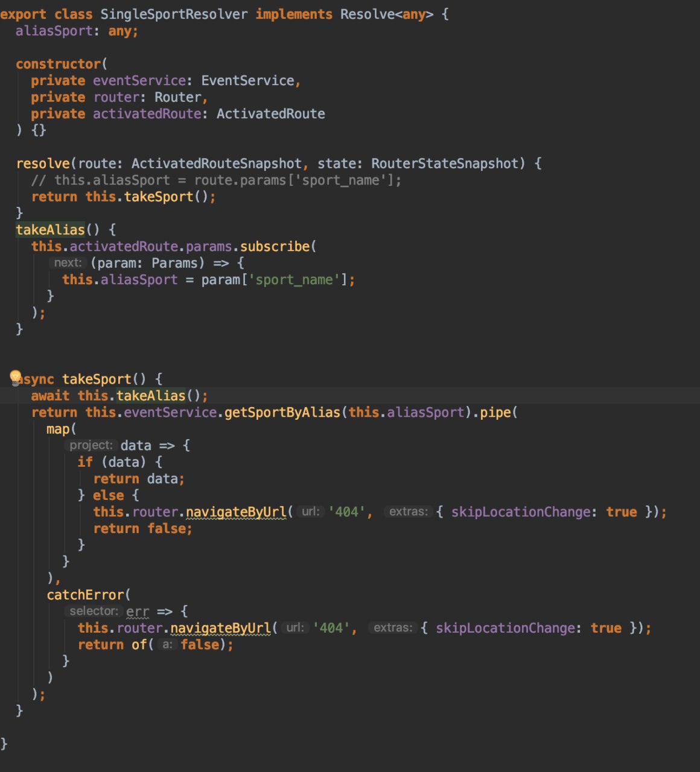Click the 'map' operator
700x772 pixels.
coord(59,429)
